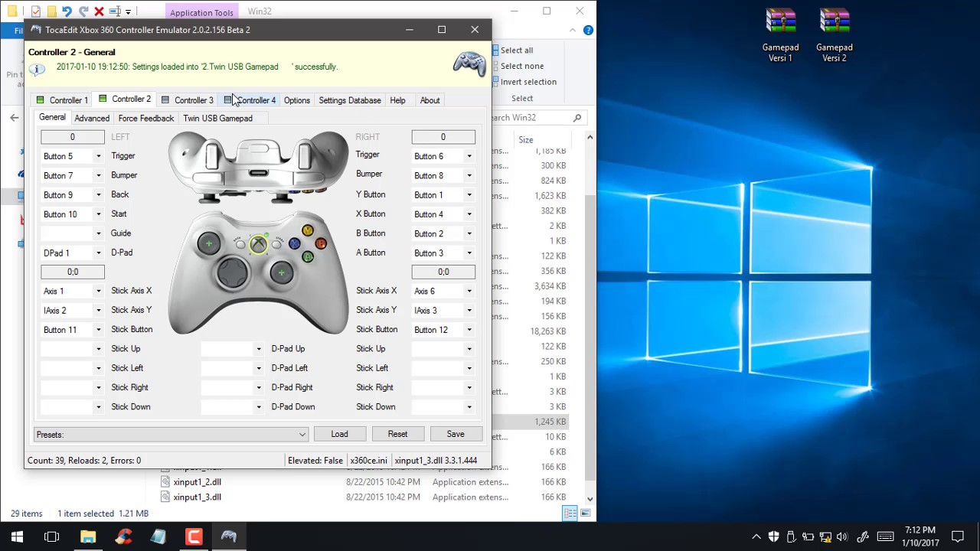The height and width of the screenshot is (551, 980).
Task: Switch to the Controller 3 tab
Action: click(x=187, y=100)
